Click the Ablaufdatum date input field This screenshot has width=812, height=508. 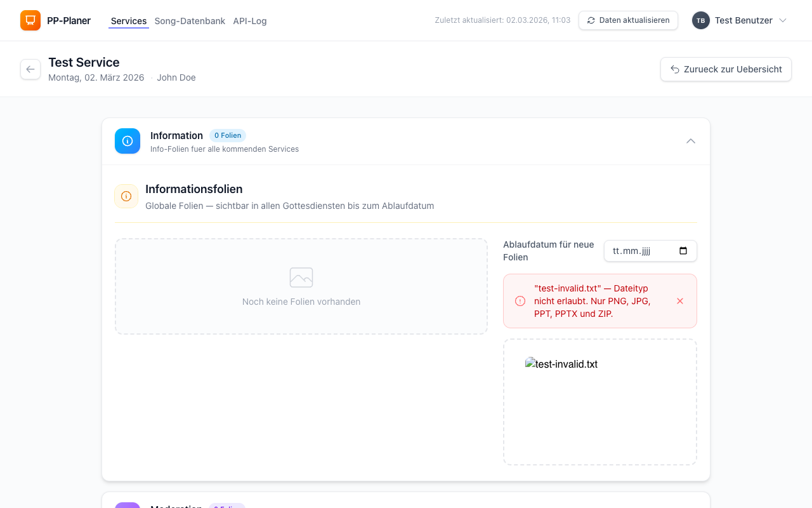[x=641, y=251]
